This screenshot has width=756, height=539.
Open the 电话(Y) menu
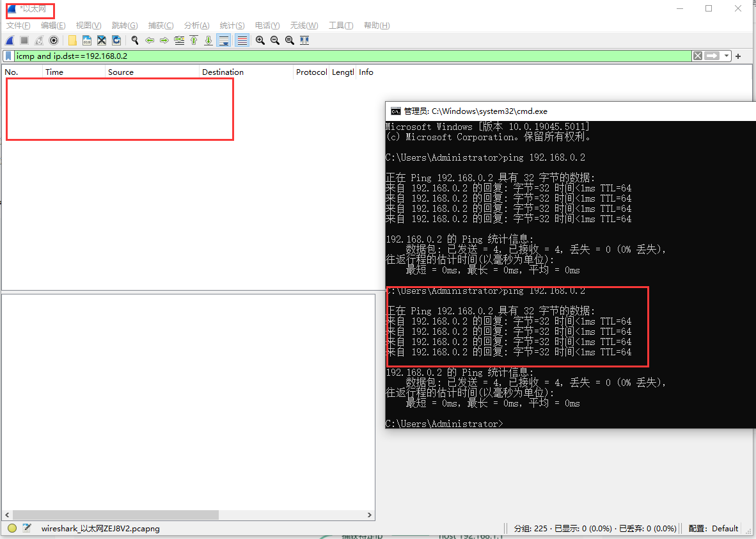pyautogui.click(x=267, y=26)
